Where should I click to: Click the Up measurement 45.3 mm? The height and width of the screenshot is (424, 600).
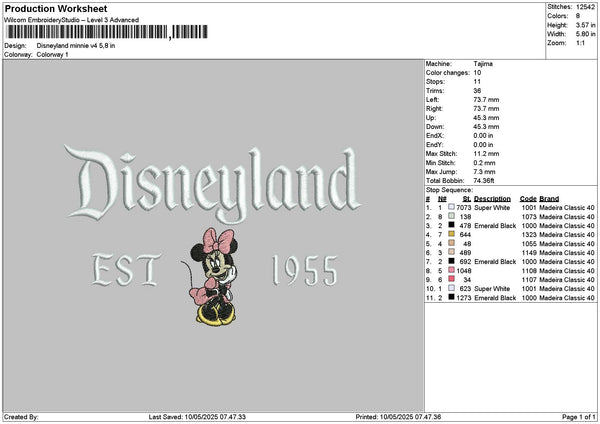tap(486, 117)
